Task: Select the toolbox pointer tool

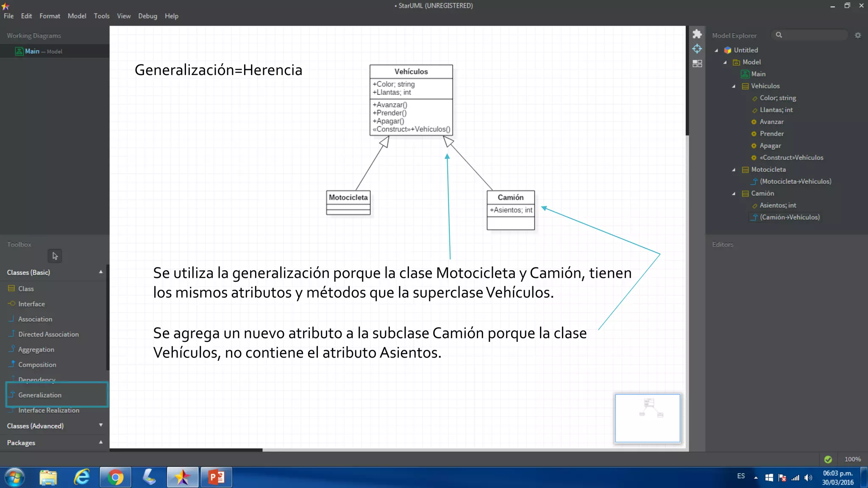Action: [55, 256]
